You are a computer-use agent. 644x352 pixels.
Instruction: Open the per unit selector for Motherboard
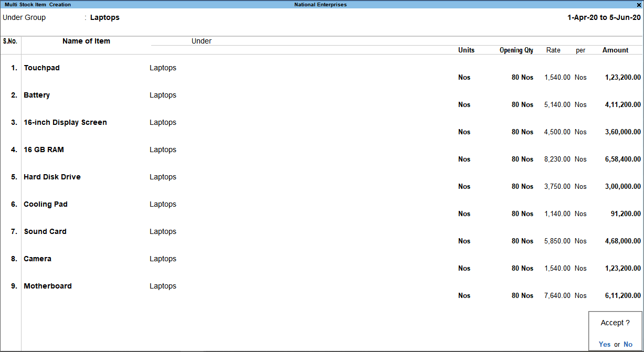coord(580,295)
